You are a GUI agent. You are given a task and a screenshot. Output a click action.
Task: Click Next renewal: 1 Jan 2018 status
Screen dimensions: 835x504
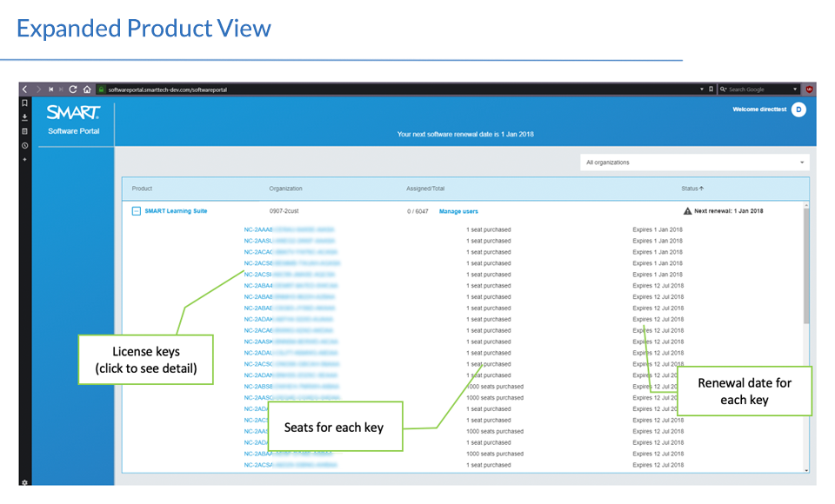pyautogui.click(x=729, y=211)
